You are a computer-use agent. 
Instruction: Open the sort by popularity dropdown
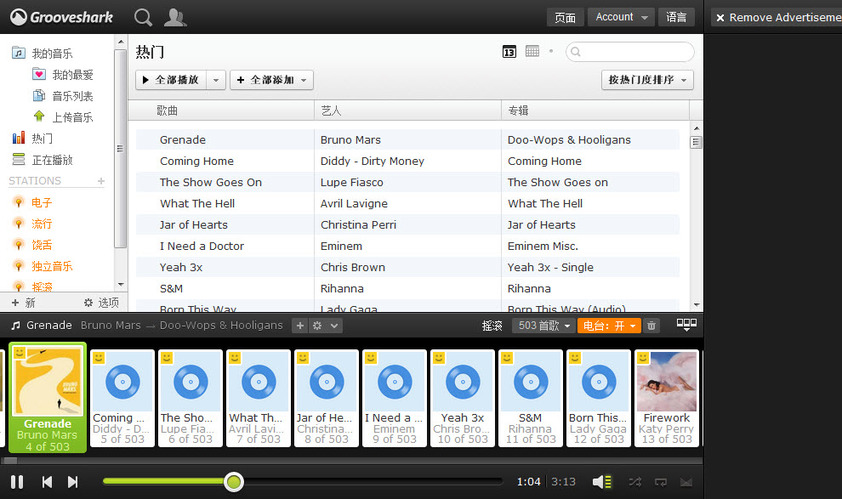click(647, 80)
